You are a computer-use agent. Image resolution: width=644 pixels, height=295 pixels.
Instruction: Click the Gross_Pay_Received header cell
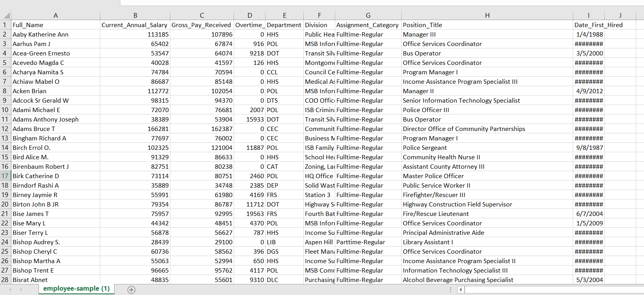coord(202,25)
